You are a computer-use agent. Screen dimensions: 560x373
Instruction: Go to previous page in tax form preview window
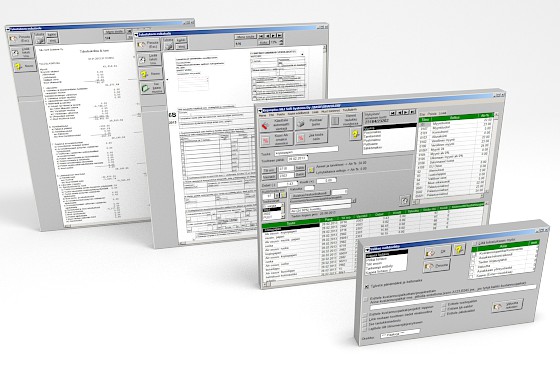(x=267, y=35)
